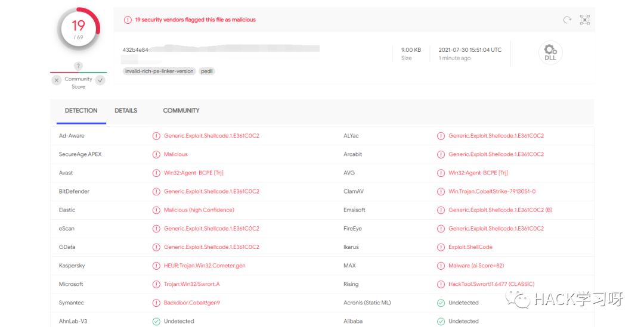Click the Acronis undetected check icon
Image resolution: width=644 pixels, height=327 pixels.
click(x=441, y=303)
